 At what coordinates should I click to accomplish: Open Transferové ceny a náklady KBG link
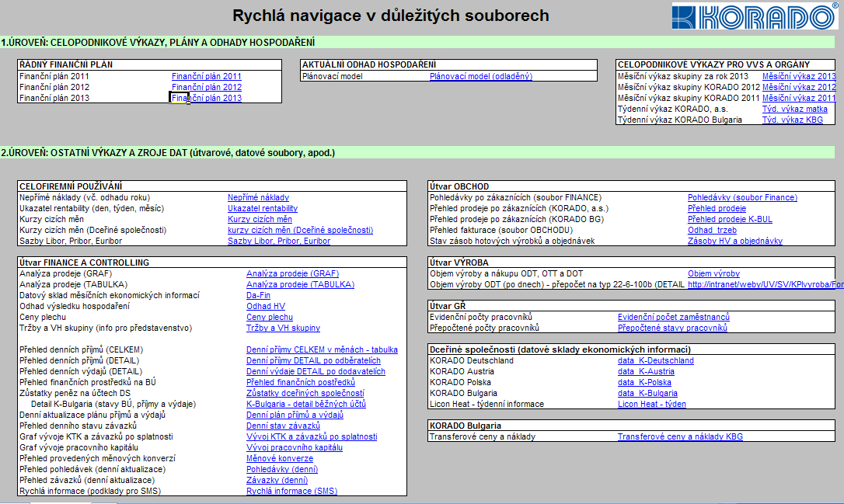[x=680, y=436]
